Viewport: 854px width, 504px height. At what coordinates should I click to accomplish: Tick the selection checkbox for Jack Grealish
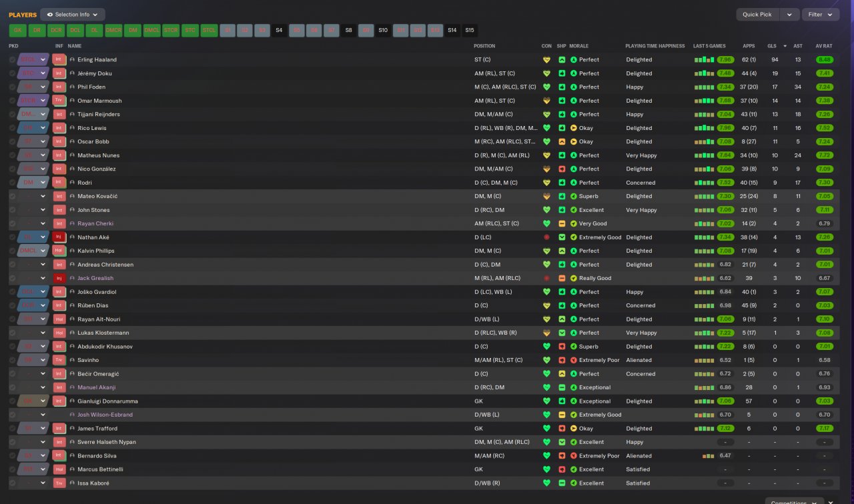click(x=12, y=278)
